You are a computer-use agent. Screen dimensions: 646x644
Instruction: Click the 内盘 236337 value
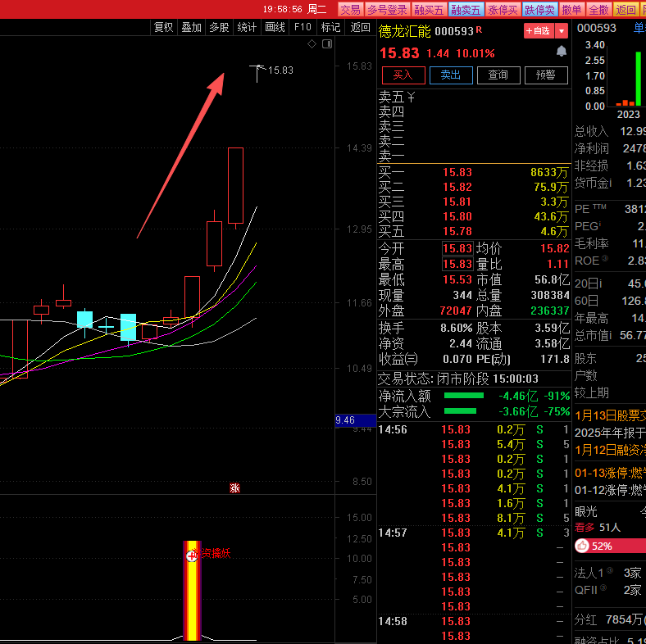click(550, 311)
